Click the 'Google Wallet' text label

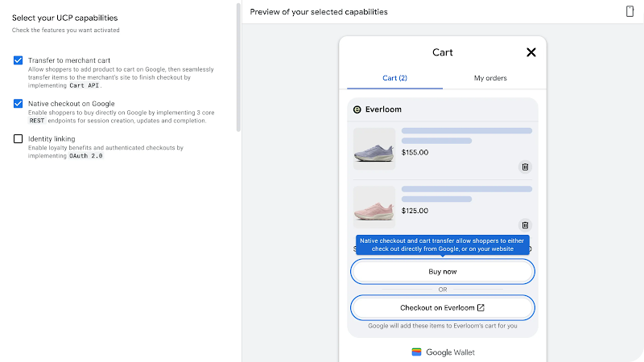click(x=450, y=352)
